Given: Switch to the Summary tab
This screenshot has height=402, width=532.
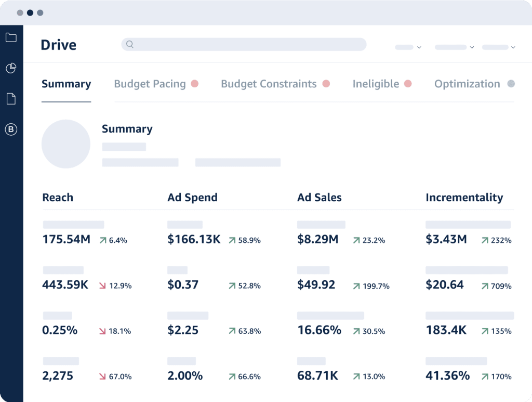Looking at the screenshot, I should [x=66, y=84].
